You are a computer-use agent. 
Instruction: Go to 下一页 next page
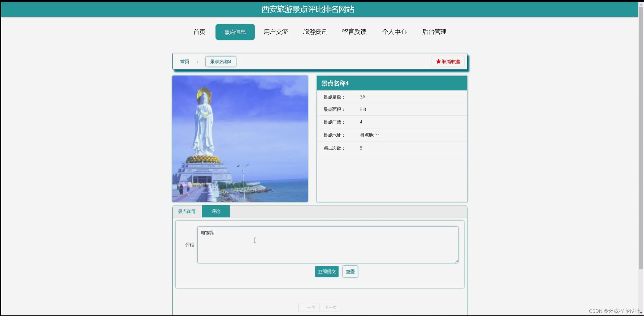click(x=331, y=307)
